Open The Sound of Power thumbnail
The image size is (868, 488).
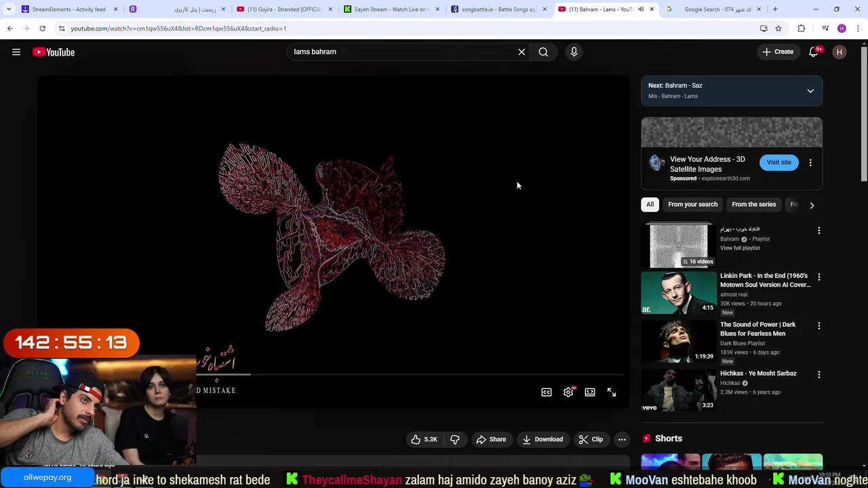[x=679, y=342]
